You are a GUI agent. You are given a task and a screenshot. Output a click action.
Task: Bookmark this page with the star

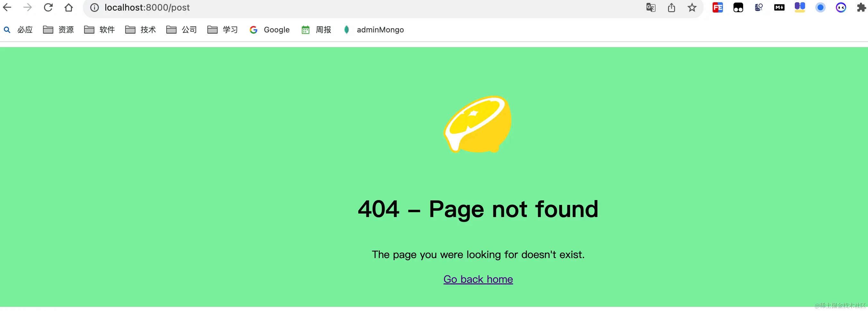[692, 7]
